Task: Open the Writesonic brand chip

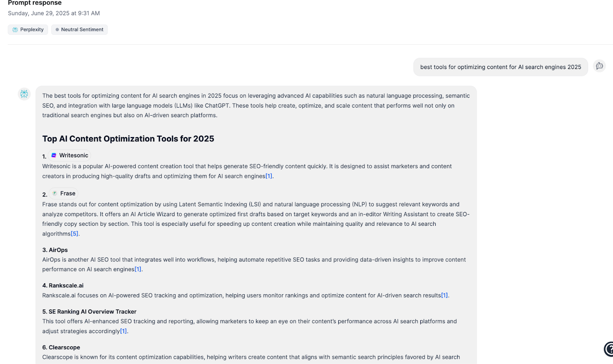Action: tap(70, 155)
